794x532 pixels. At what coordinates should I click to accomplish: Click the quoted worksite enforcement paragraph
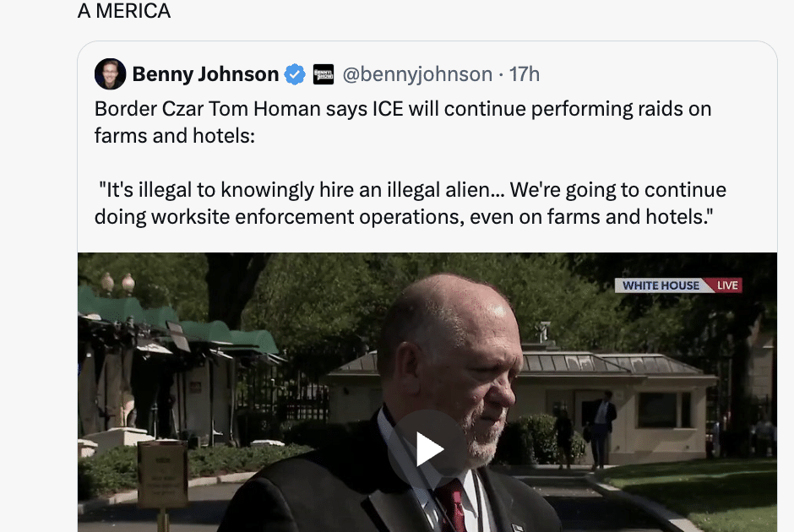coord(411,203)
